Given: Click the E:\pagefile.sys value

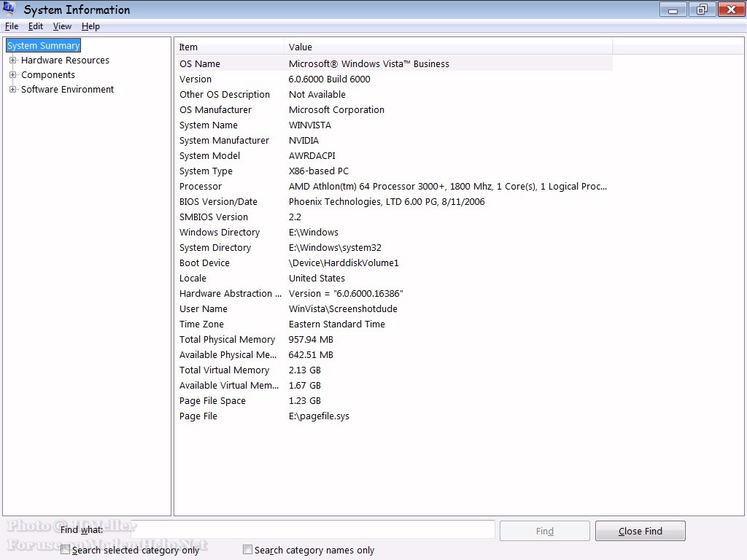Looking at the screenshot, I should 319,416.
